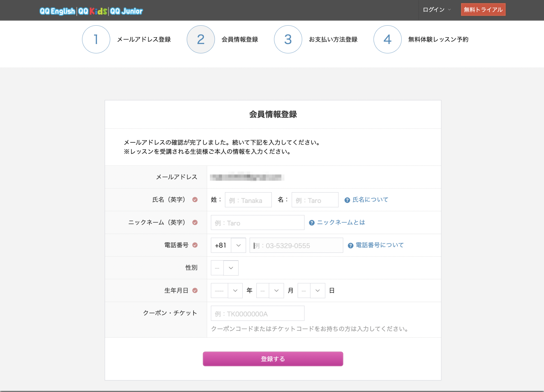Viewport: 544px width, 392px height.
Task: Open the 氏名について help link
Action: pyautogui.click(x=370, y=199)
